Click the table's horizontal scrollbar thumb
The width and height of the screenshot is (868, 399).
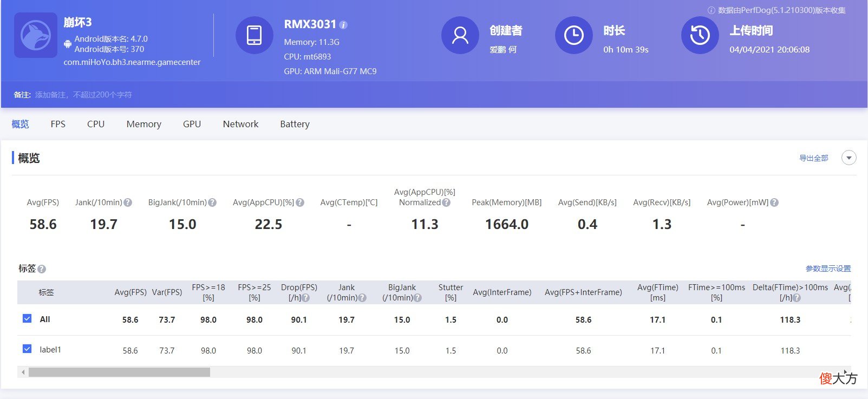click(x=119, y=372)
